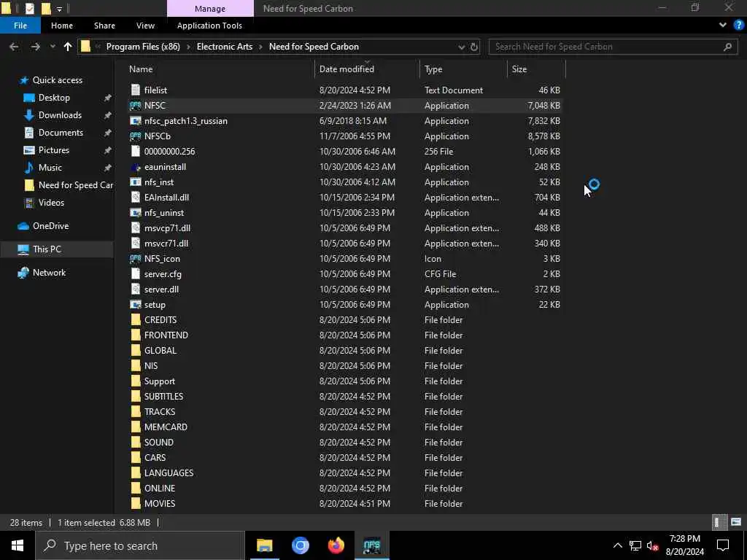Open the NFS Carbon taskbar app
The image size is (747, 560).
(x=371, y=545)
